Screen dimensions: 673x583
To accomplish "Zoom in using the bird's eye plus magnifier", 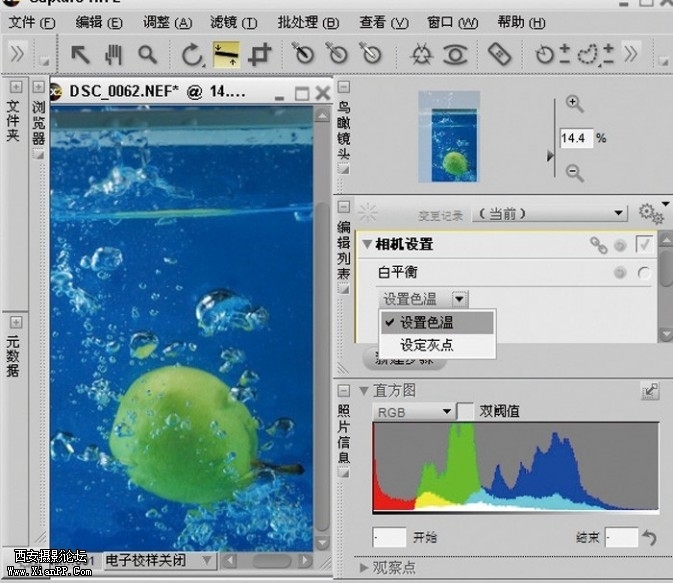I will coord(574,103).
